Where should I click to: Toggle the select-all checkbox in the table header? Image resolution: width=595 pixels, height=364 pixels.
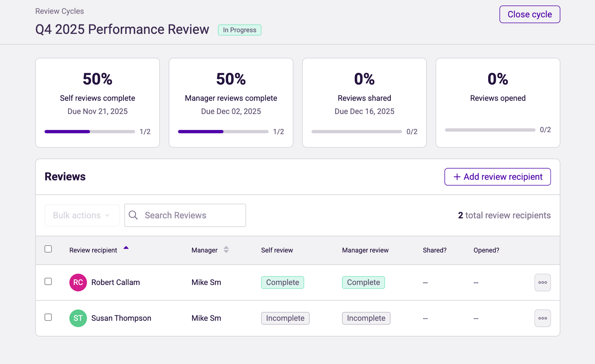point(49,249)
